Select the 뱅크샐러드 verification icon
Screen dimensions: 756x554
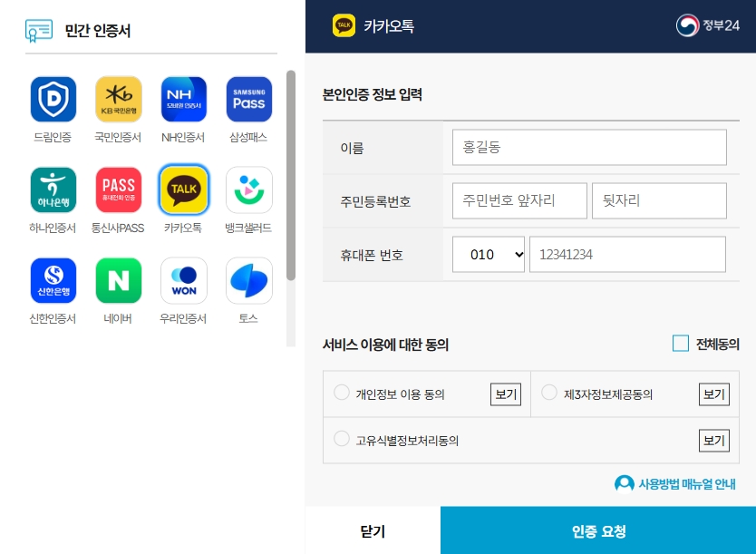pos(248,189)
